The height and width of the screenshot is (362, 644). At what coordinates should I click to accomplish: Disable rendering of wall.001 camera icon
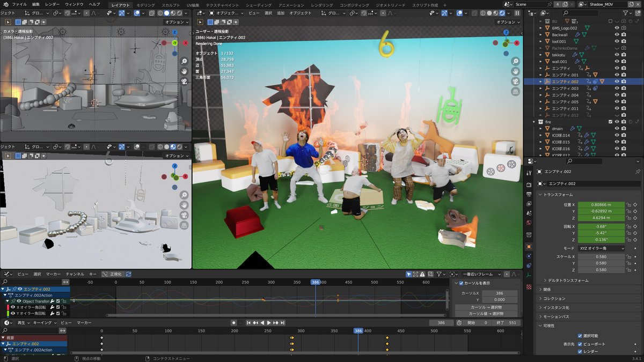[x=624, y=61]
